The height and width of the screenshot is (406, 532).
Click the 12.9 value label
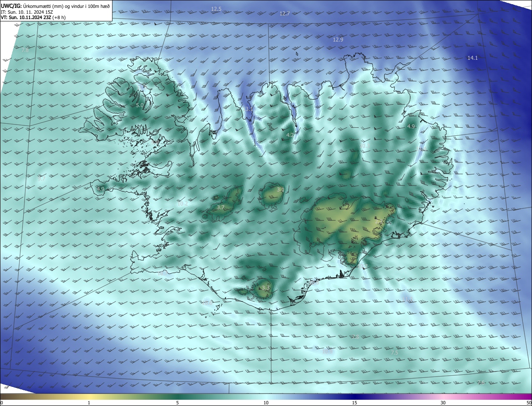pos(338,40)
